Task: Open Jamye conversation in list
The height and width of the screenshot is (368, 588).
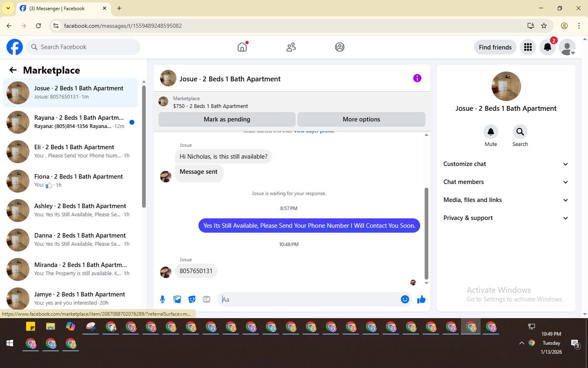Action: click(x=70, y=298)
